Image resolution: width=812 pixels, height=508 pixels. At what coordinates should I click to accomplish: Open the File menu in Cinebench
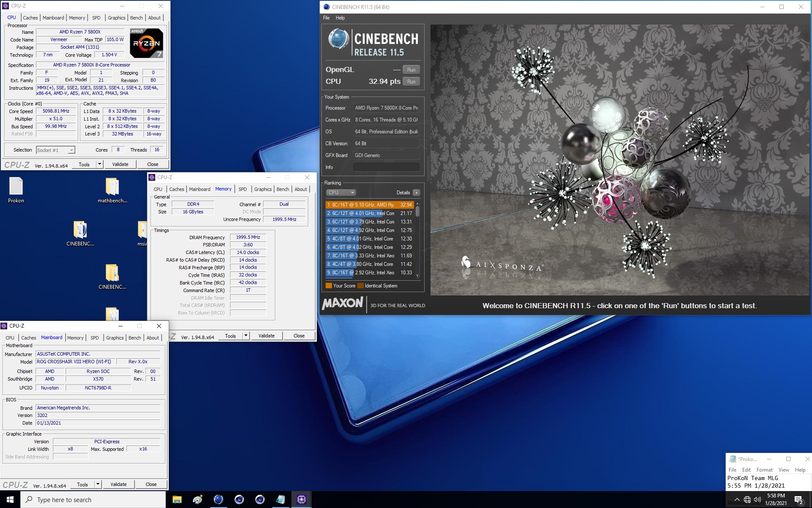(326, 18)
